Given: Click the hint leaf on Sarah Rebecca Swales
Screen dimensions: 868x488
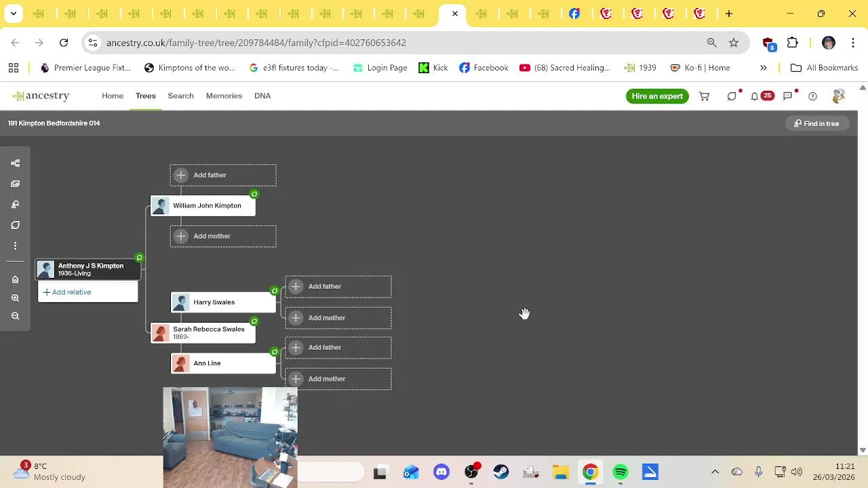Looking at the screenshot, I should (254, 321).
